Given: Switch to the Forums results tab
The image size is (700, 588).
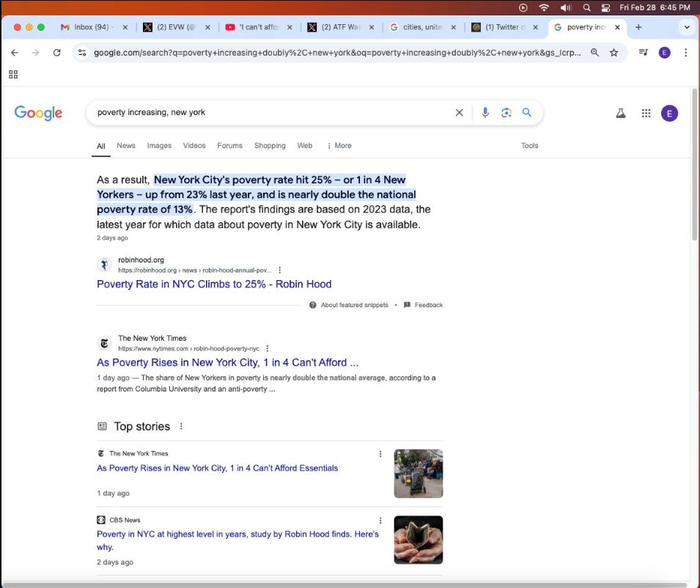Looking at the screenshot, I should click(x=229, y=146).
